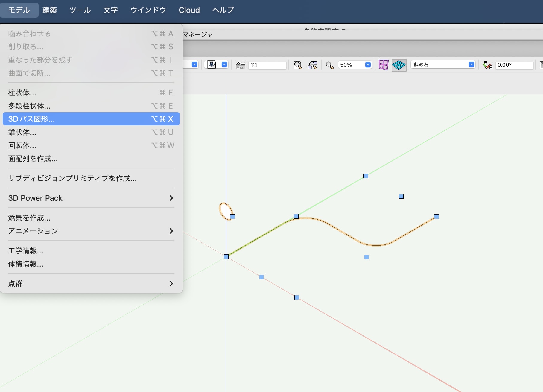Click the handle at the axis origin

tap(226, 257)
